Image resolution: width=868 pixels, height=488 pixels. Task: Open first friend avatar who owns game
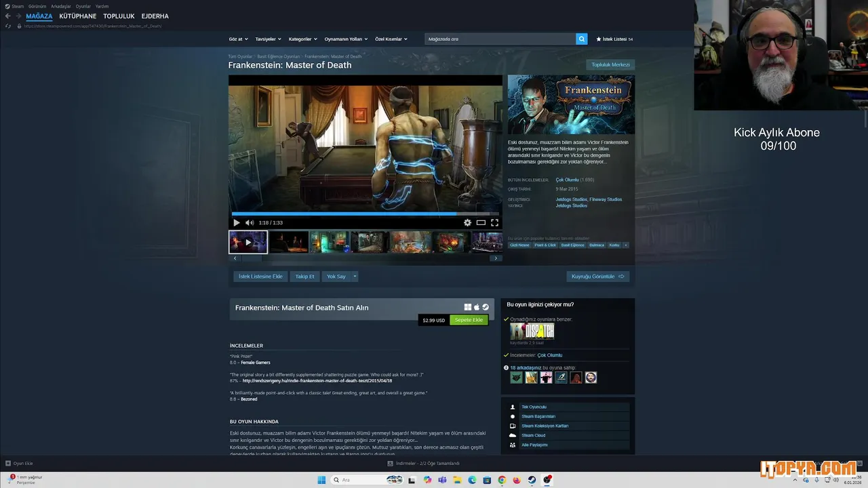point(516,378)
